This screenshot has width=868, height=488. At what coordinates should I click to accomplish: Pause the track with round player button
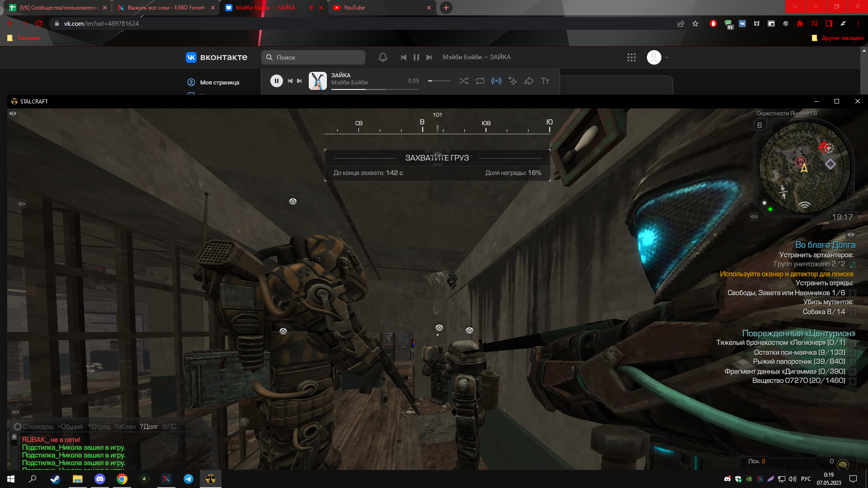click(277, 81)
